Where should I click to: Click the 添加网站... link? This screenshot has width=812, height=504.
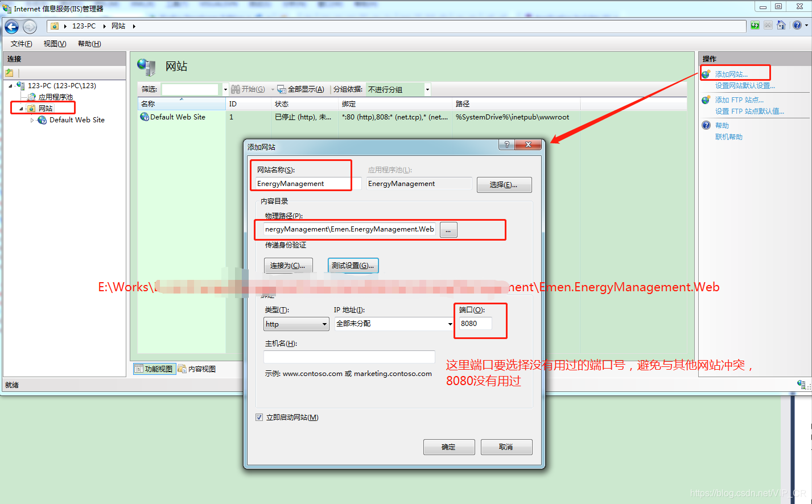click(732, 75)
